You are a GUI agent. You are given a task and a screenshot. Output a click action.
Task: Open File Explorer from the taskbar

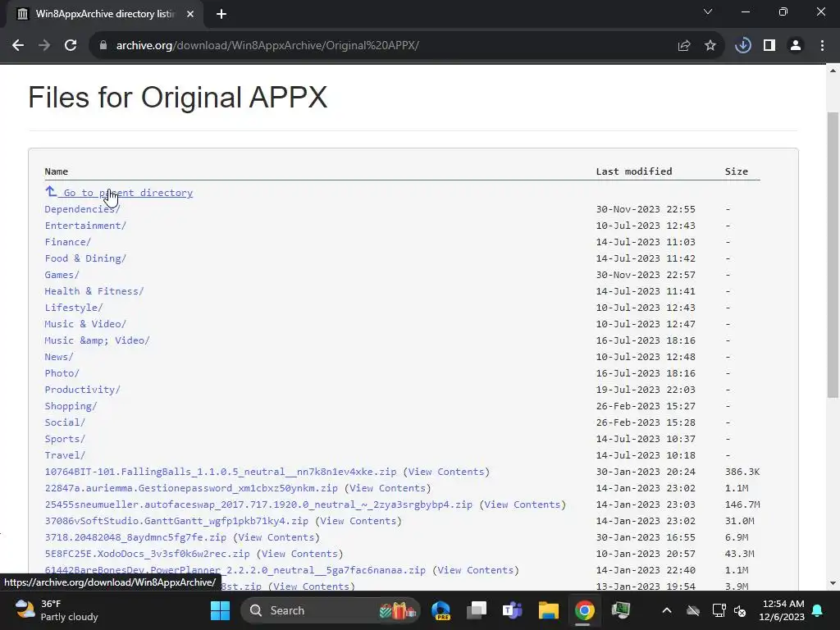click(x=549, y=610)
